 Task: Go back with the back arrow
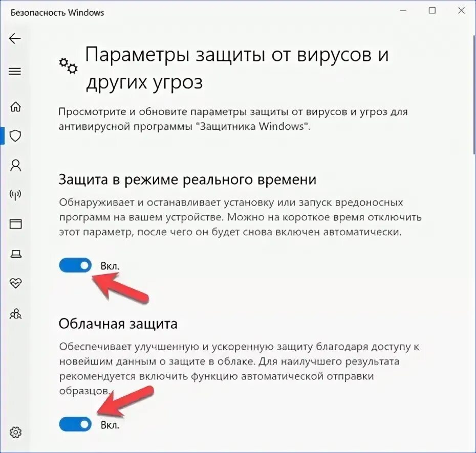coord(15,38)
